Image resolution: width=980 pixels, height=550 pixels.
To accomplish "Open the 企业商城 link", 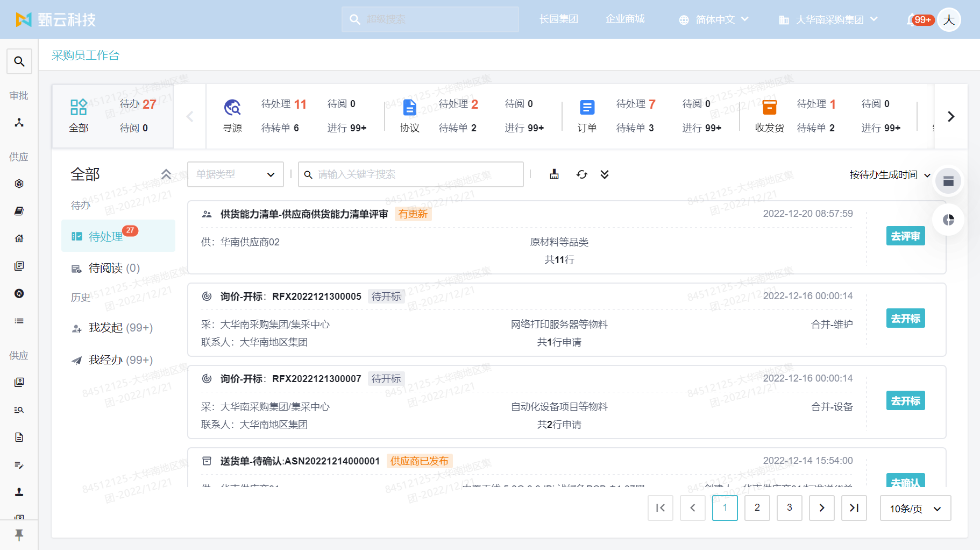I will point(625,19).
